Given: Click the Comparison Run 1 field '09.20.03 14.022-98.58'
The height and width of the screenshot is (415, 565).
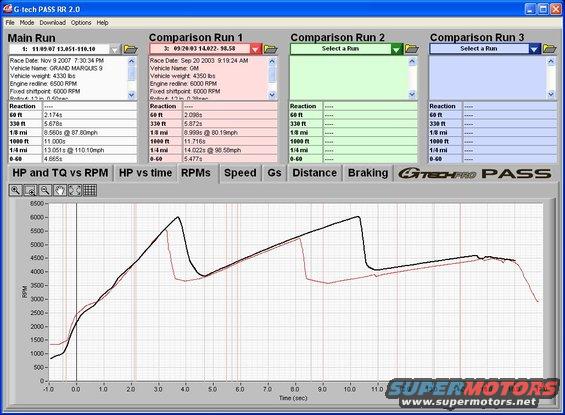Looking at the screenshot, I should [200, 49].
